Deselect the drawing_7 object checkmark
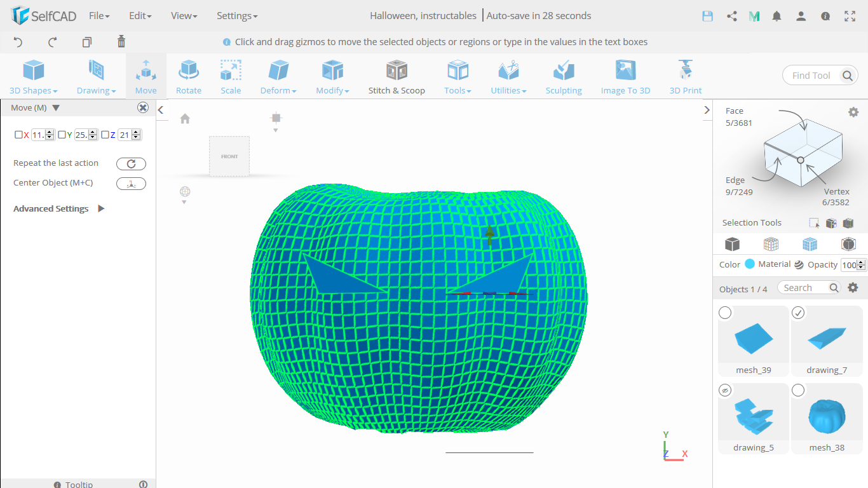 (x=798, y=313)
